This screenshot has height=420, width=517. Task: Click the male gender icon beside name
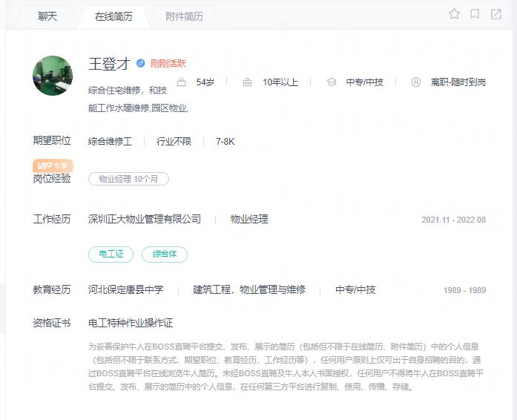(140, 64)
